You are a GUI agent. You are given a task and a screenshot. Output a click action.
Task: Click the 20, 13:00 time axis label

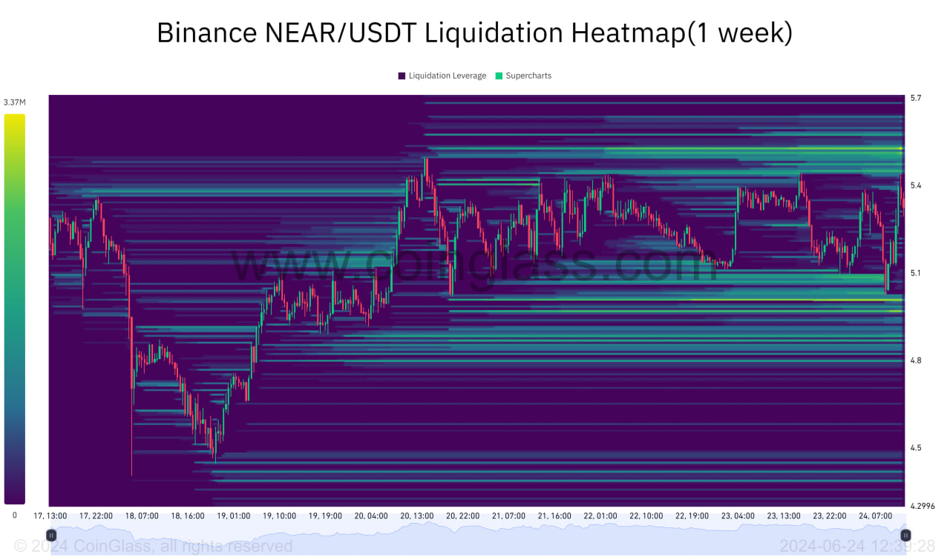[x=417, y=515]
